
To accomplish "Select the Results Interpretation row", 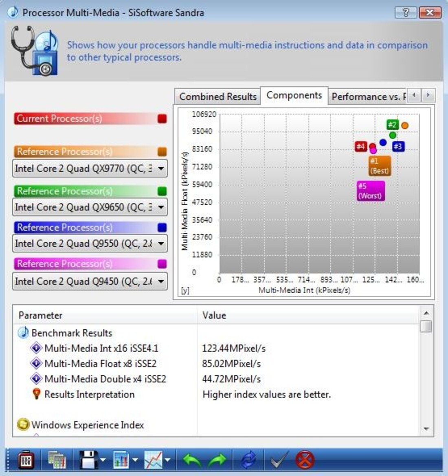I will pos(215,394).
